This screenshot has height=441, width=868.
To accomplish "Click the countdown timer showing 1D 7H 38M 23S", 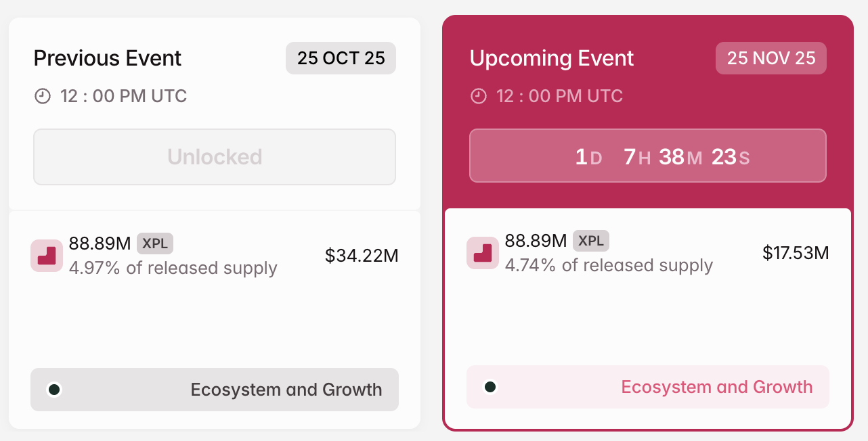I will pos(648,156).
